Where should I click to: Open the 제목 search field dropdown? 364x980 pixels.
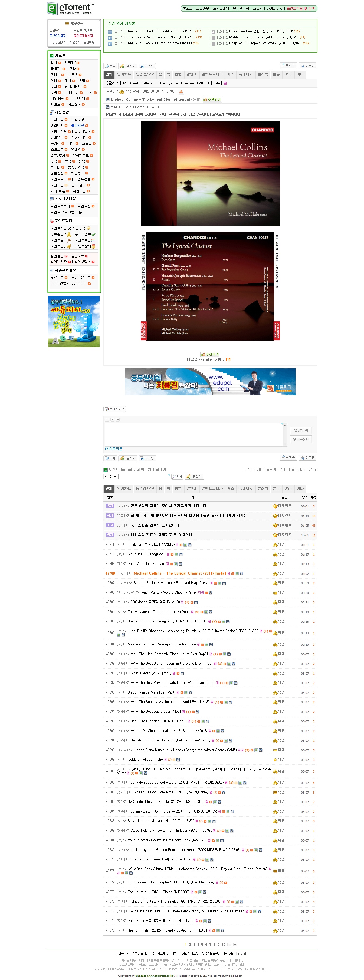click(x=110, y=476)
